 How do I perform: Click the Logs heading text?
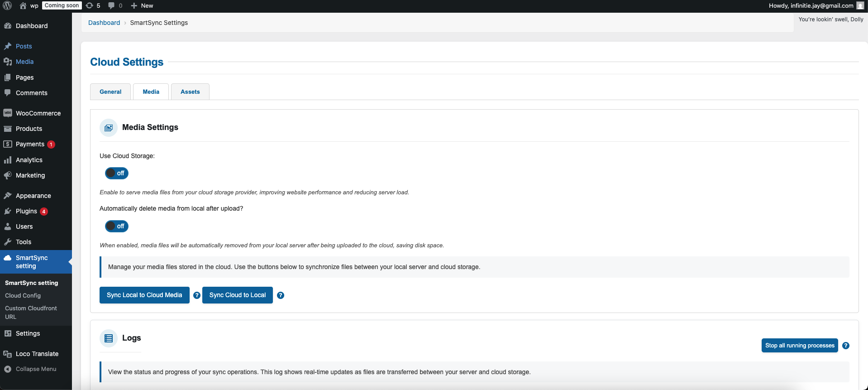132,338
